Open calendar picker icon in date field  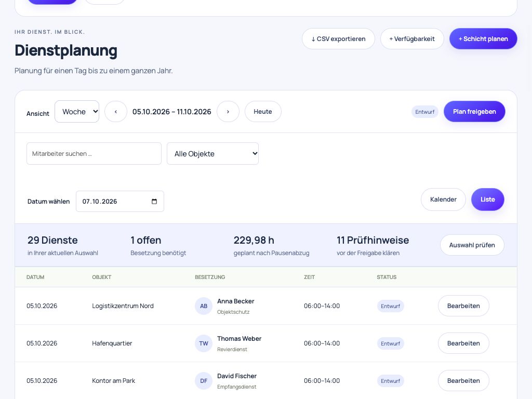pyautogui.click(x=154, y=202)
